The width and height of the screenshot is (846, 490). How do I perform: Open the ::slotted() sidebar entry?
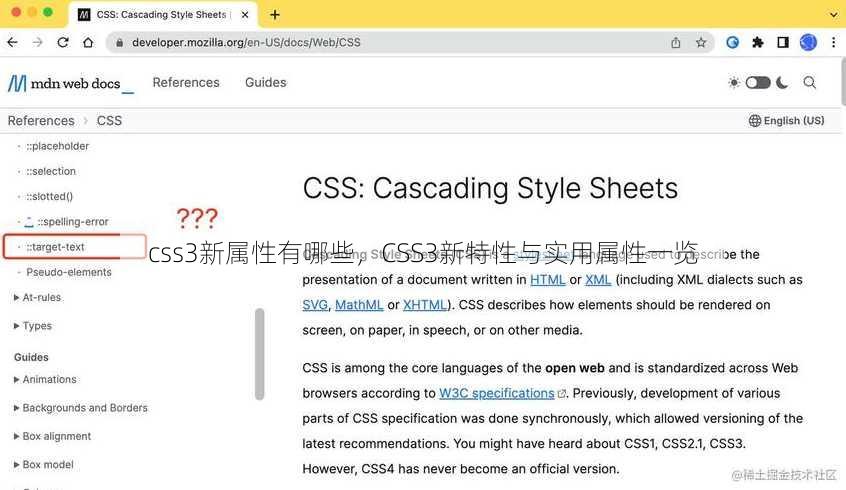(x=49, y=196)
